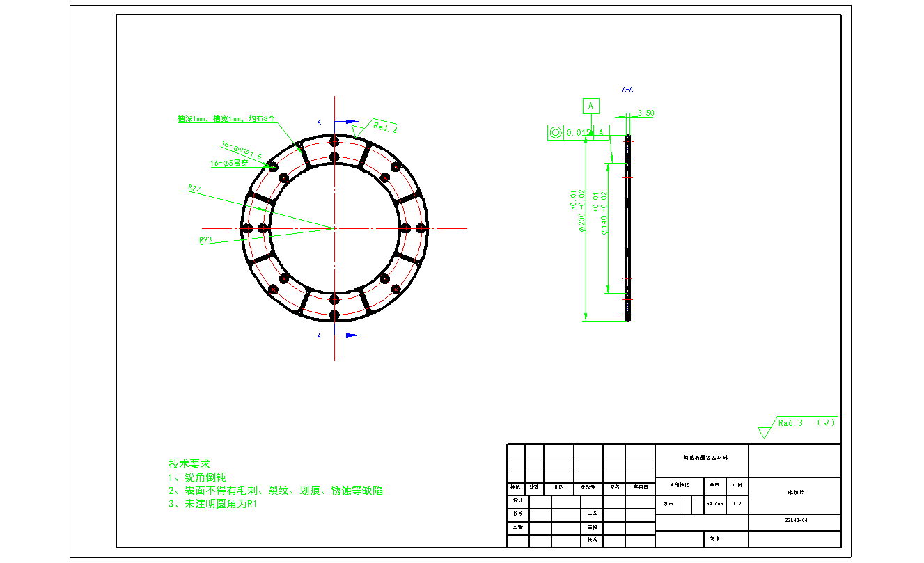Click the 3.50 thickness dimension text
The height and width of the screenshot is (563, 924).
click(x=645, y=113)
